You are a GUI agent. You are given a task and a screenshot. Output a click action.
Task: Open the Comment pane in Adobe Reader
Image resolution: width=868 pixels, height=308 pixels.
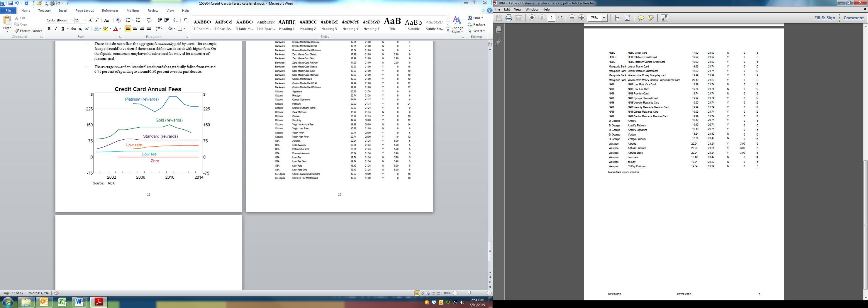[x=854, y=18]
